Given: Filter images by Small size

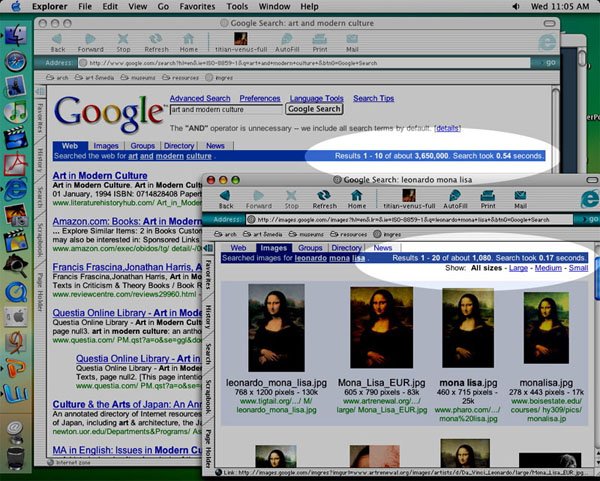Looking at the screenshot, I should pyautogui.click(x=578, y=268).
